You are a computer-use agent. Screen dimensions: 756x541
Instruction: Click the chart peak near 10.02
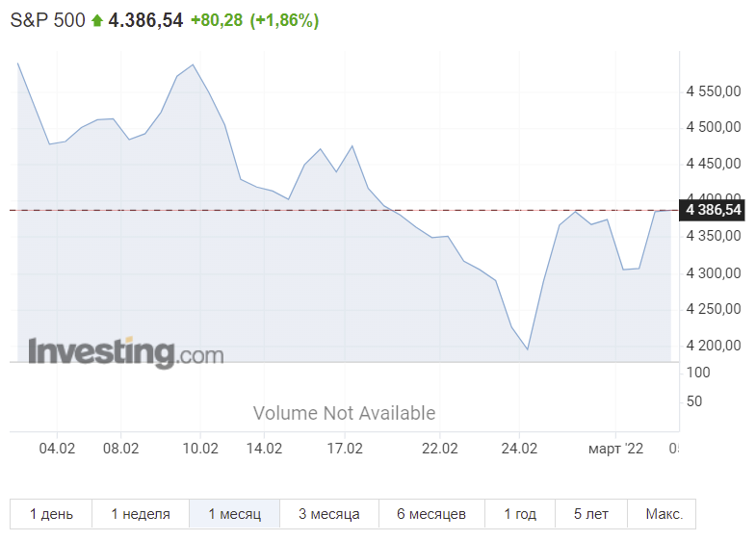coord(193,64)
